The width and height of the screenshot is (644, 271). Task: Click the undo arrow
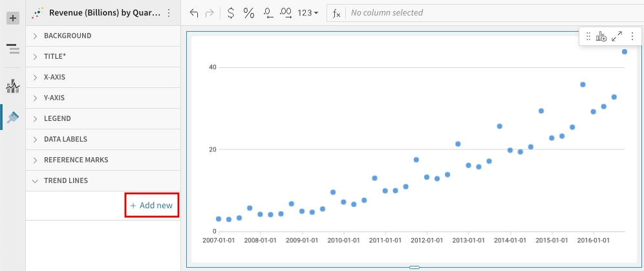pyautogui.click(x=193, y=13)
